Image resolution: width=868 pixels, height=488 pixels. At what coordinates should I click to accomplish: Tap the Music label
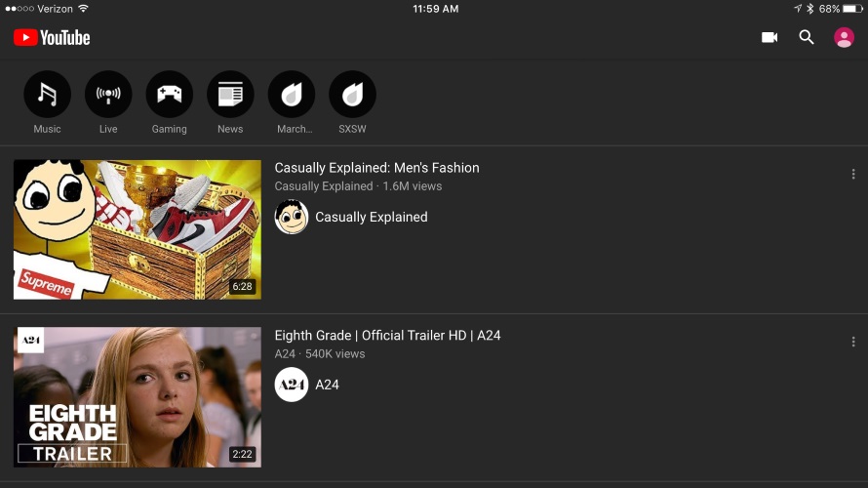point(47,129)
